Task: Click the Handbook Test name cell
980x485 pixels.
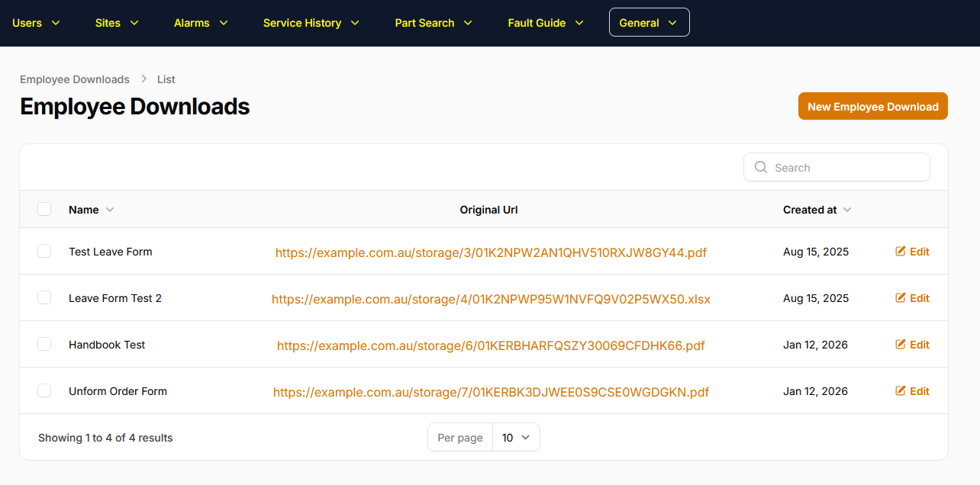Action: 107,345
